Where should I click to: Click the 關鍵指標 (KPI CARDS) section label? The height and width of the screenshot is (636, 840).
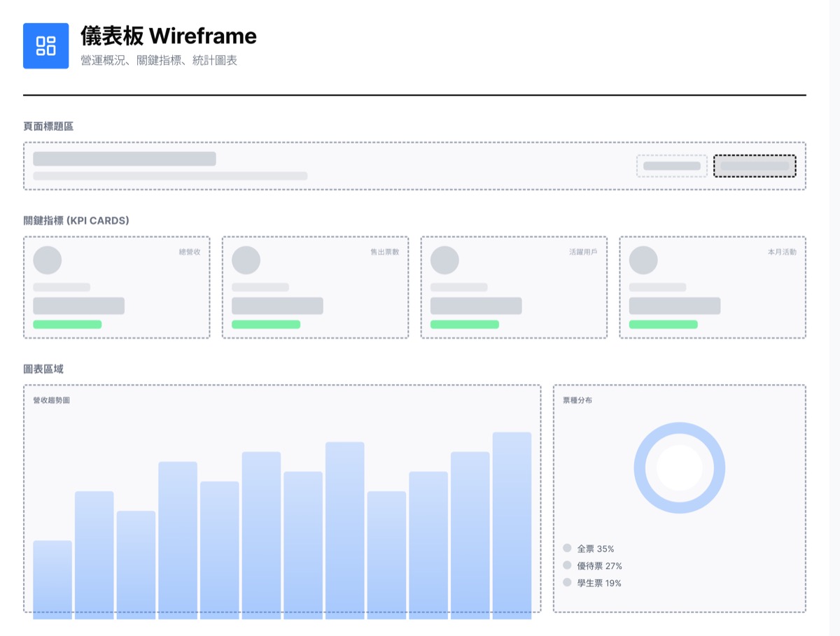click(x=76, y=220)
